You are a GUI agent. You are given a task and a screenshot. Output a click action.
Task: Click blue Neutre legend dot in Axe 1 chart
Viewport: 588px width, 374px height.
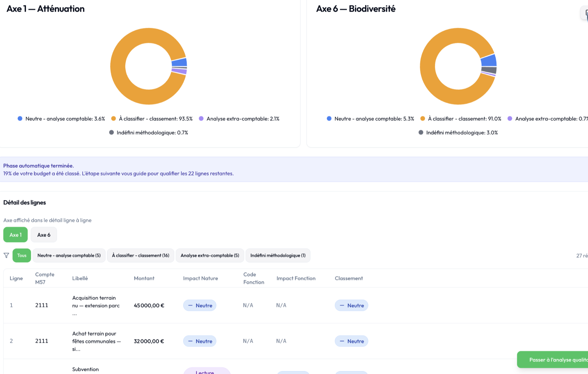tap(20, 119)
